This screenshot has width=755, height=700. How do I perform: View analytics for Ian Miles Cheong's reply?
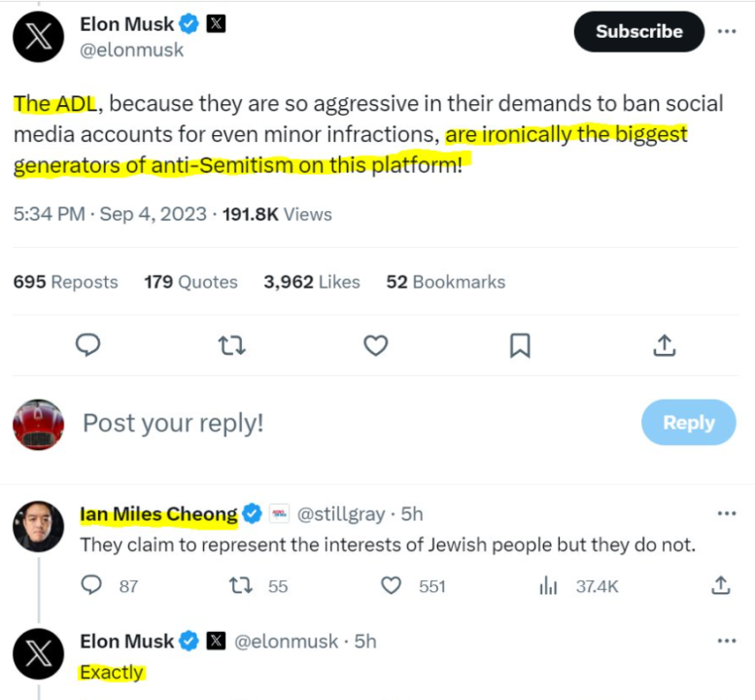(x=549, y=585)
